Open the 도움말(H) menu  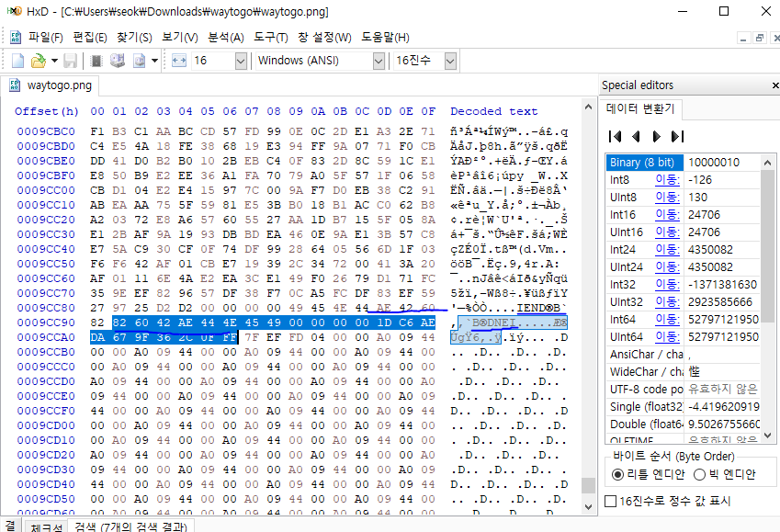click(385, 38)
